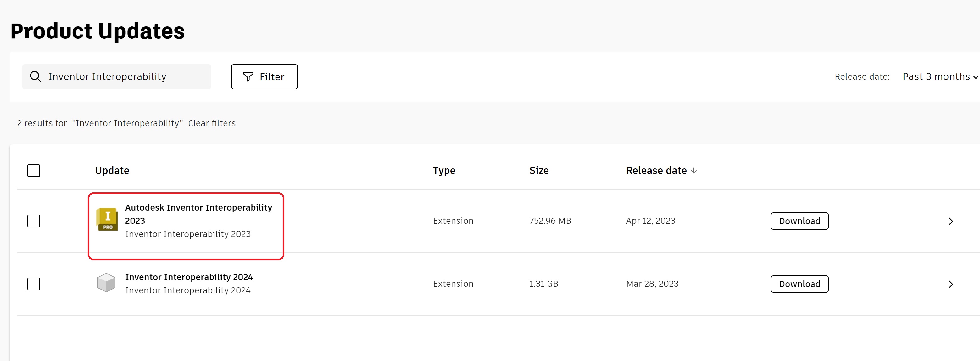Click the Release date sort arrow
980x361 pixels.
694,171
